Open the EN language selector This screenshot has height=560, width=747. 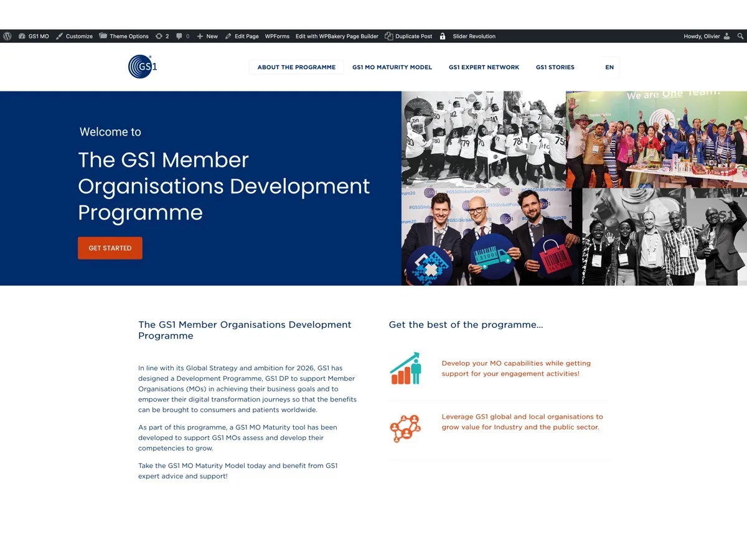click(x=609, y=67)
